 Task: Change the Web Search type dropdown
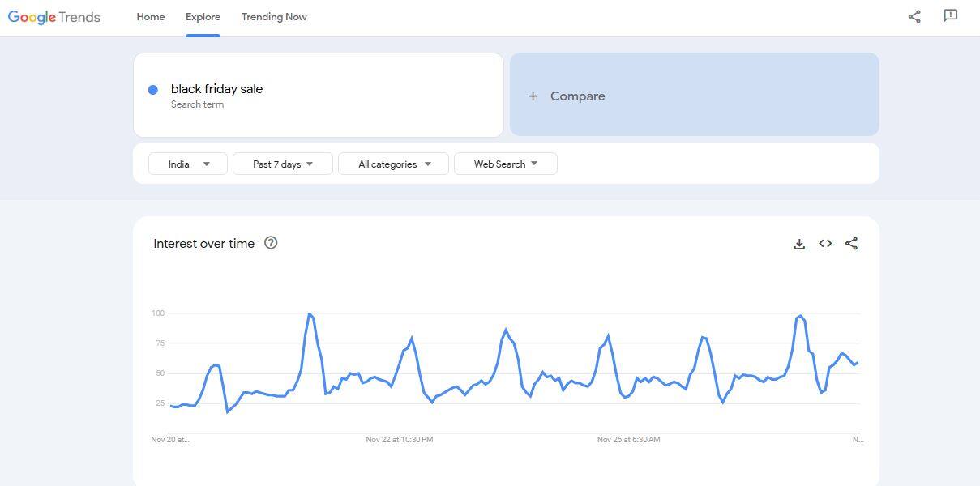(505, 164)
